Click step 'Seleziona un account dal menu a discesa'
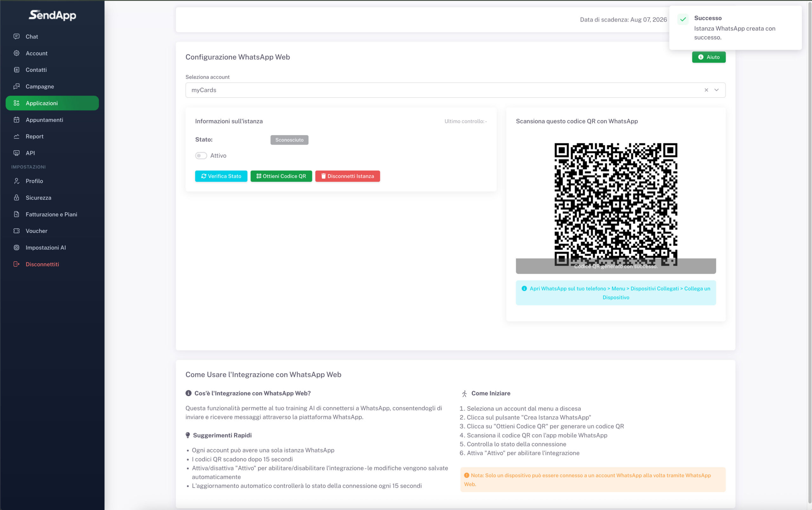The image size is (812, 510). 524,408
